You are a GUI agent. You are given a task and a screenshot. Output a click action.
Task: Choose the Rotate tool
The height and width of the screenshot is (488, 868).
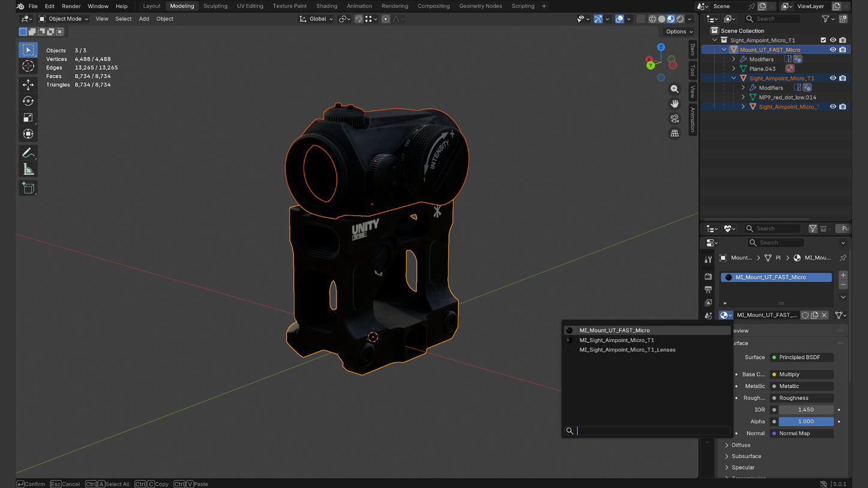tap(28, 101)
